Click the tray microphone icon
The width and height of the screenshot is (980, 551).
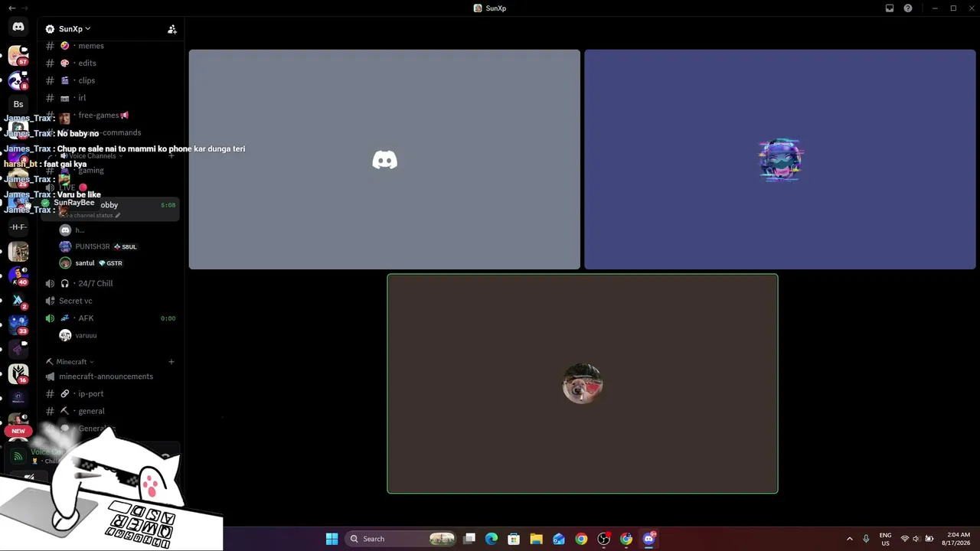point(866,539)
